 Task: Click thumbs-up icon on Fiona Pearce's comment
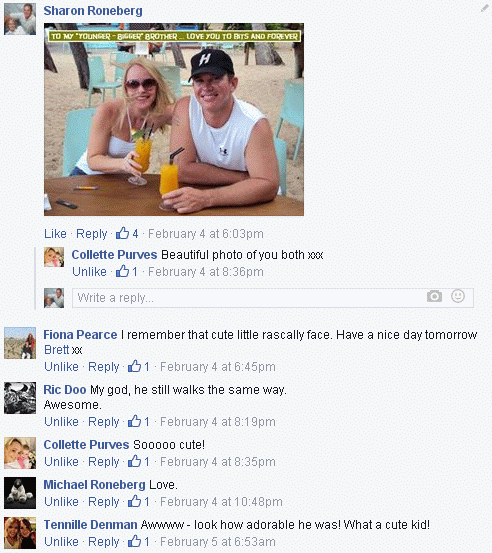point(134,366)
